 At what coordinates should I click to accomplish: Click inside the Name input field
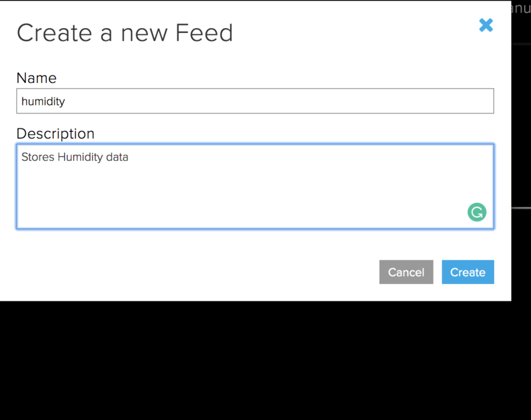[x=250, y=100]
